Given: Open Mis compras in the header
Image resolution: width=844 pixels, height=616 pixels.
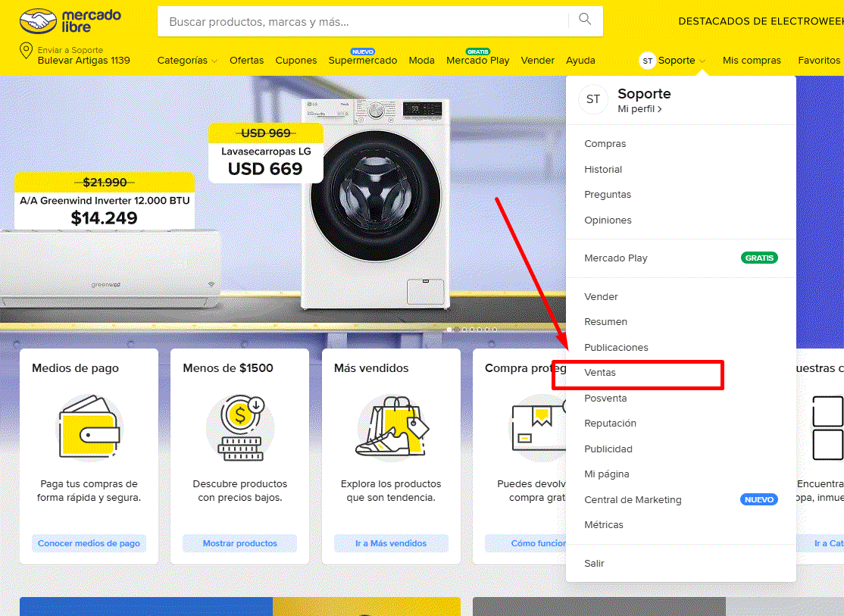Looking at the screenshot, I should (752, 61).
